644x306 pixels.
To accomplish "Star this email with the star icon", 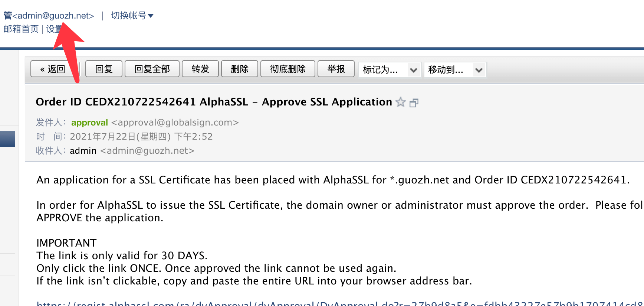I will coord(401,102).
